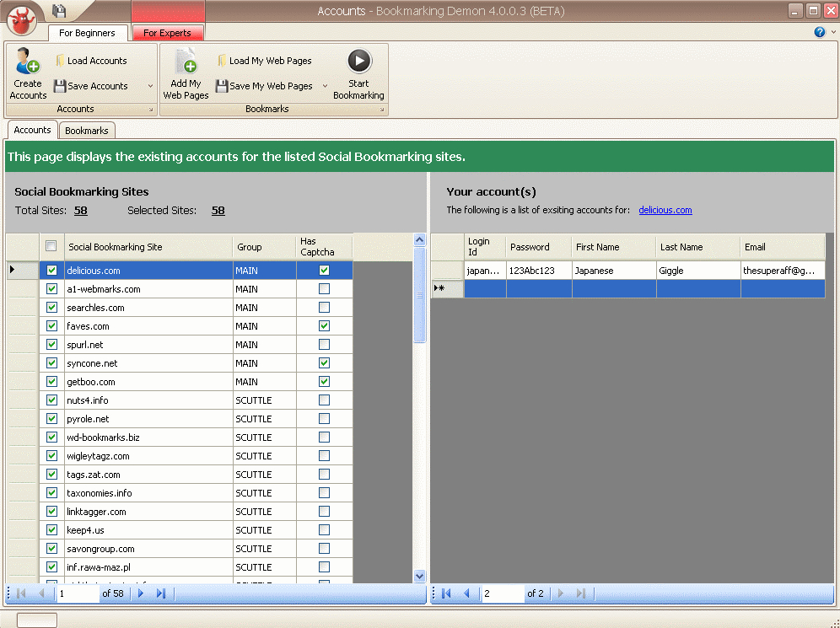The height and width of the screenshot is (628, 840).
Task: Click the sites list scroll up arrow
Action: pos(420,240)
